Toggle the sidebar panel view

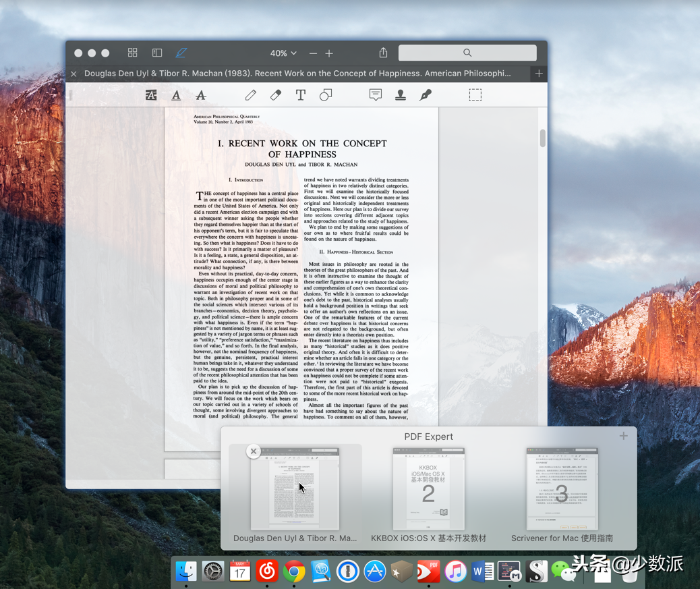[156, 53]
